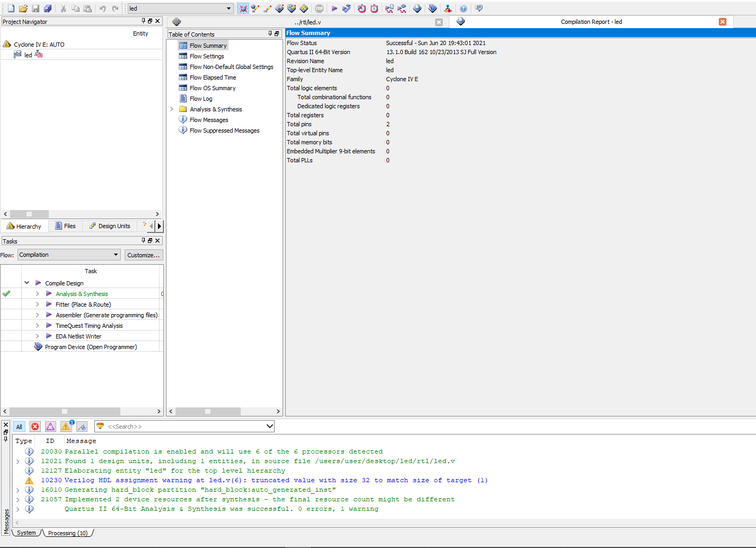Image resolution: width=756 pixels, height=548 pixels.
Task: Switch to the Files tab
Action: click(65, 226)
